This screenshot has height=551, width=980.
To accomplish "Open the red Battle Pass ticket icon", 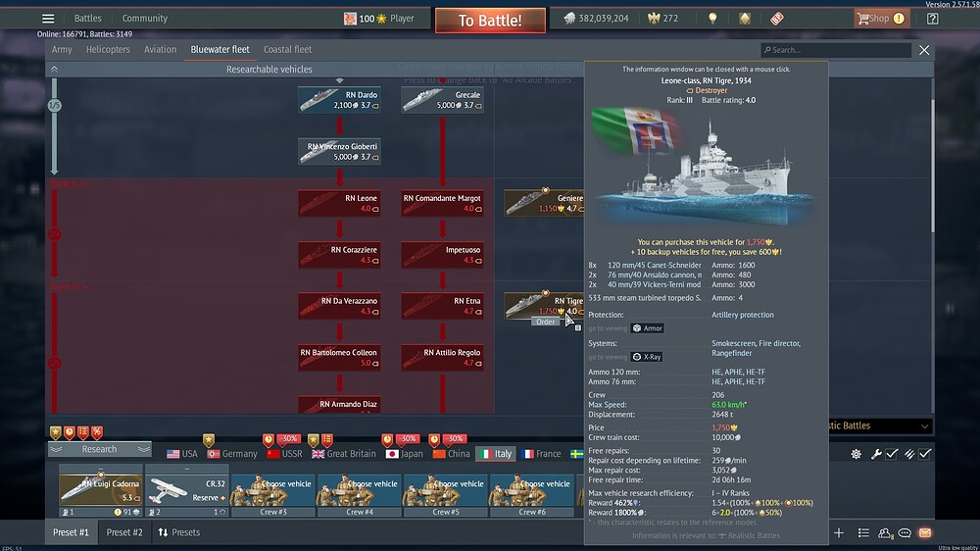I will (x=777, y=18).
